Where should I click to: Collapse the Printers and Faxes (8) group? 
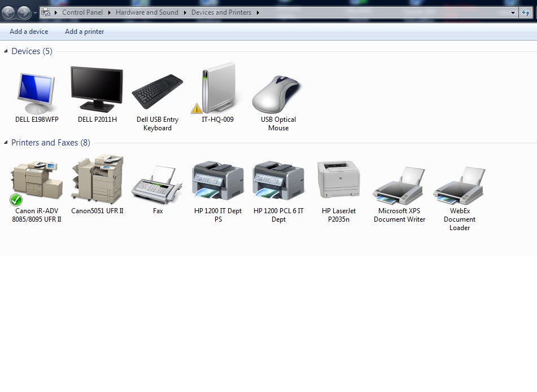click(6, 143)
